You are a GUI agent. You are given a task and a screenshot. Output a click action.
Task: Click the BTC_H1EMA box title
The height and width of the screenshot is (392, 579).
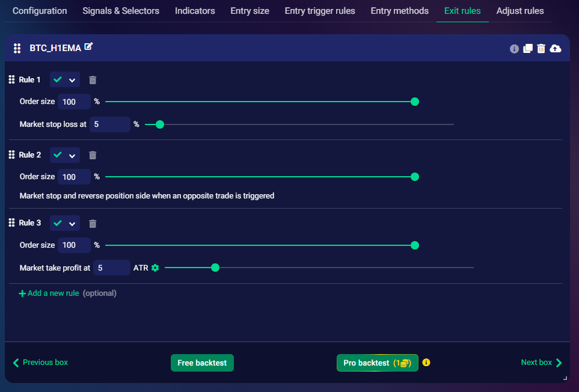pyautogui.click(x=55, y=48)
